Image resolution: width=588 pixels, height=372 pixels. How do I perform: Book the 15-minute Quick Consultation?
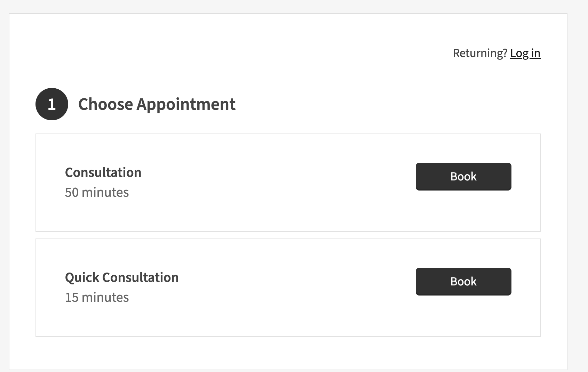pos(463,282)
